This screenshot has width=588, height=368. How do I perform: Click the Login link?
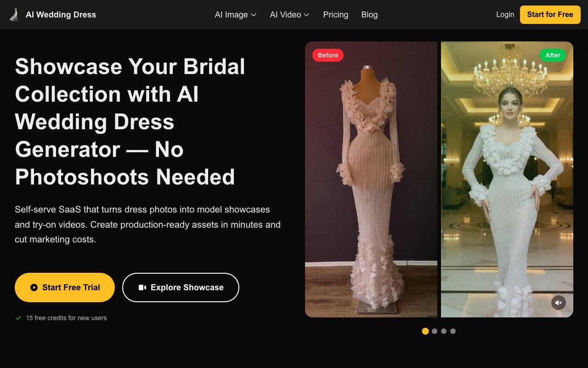505,14
